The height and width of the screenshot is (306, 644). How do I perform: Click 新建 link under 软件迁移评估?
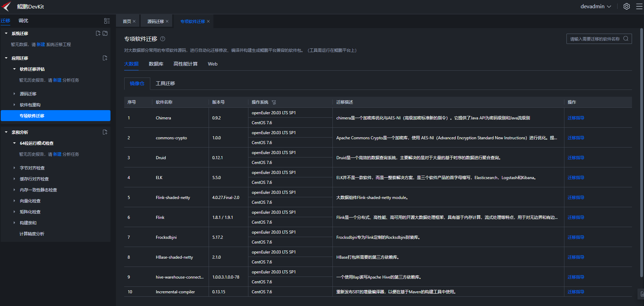[x=57, y=80]
